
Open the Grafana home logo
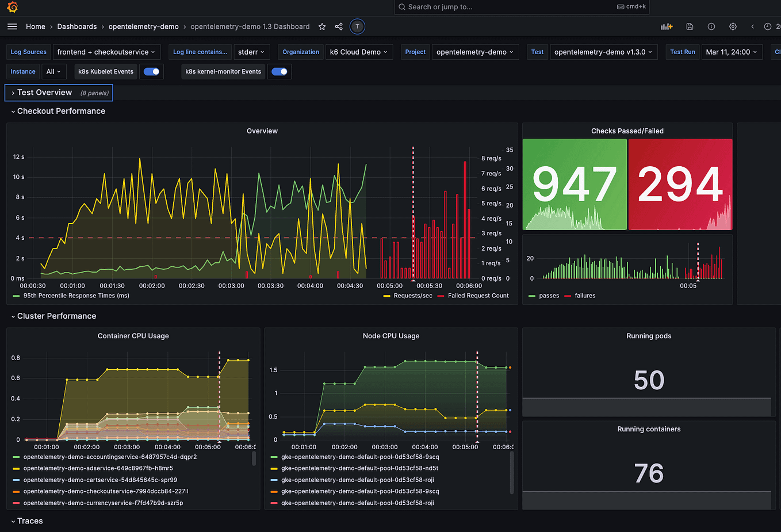point(13,8)
